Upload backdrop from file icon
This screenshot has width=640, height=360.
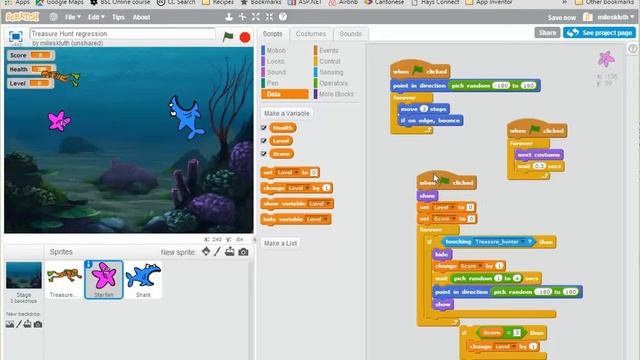pos(27,324)
